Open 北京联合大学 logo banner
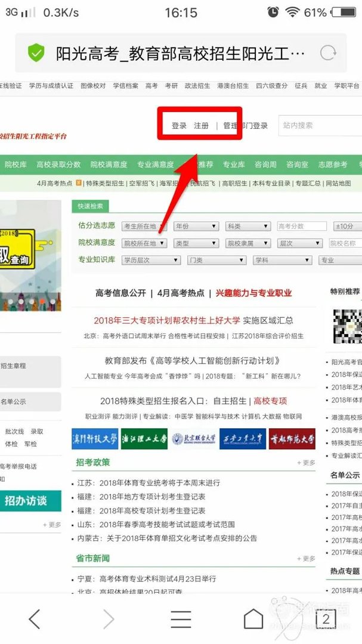This screenshot has width=362, height=644. pyautogui.click(x=194, y=439)
